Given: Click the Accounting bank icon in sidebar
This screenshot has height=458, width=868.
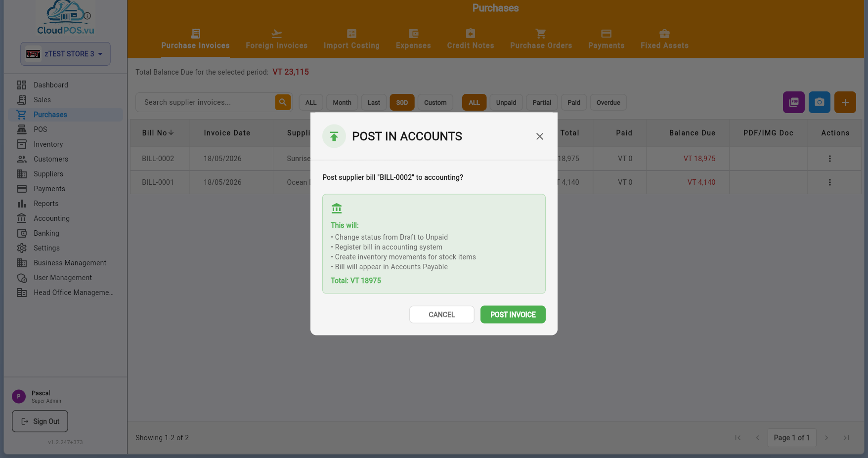Looking at the screenshot, I should coord(22,218).
